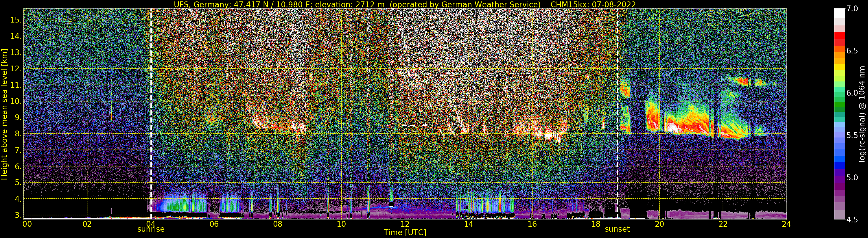Click the height axis tick "8."
868x238 pixels.
[x=18, y=134]
